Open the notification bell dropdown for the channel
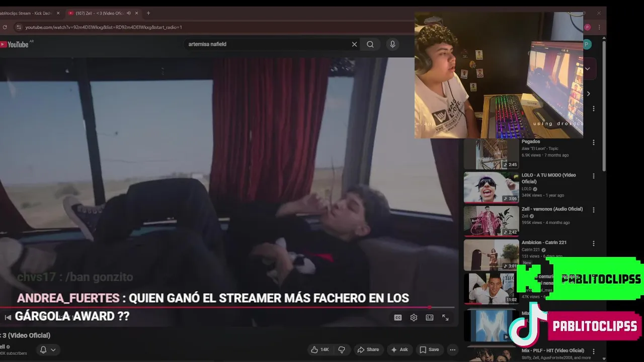The image size is (644, 362). 48,349
